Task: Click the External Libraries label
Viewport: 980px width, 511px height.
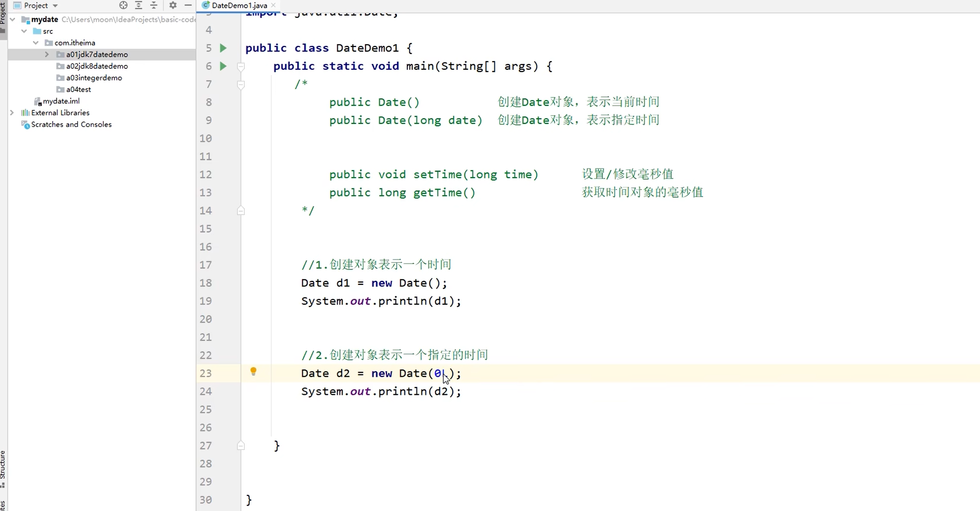Action: 60,112
